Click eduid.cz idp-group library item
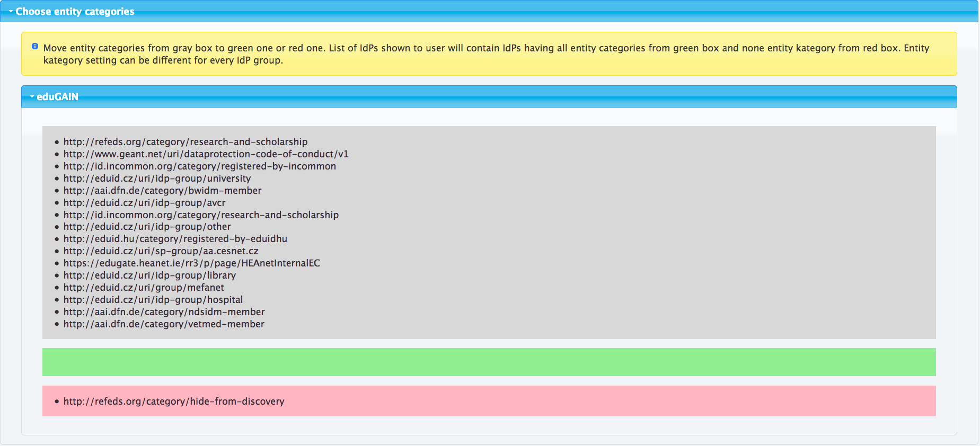This screenshot has height=446, width=980. click(x=149, y=275)
